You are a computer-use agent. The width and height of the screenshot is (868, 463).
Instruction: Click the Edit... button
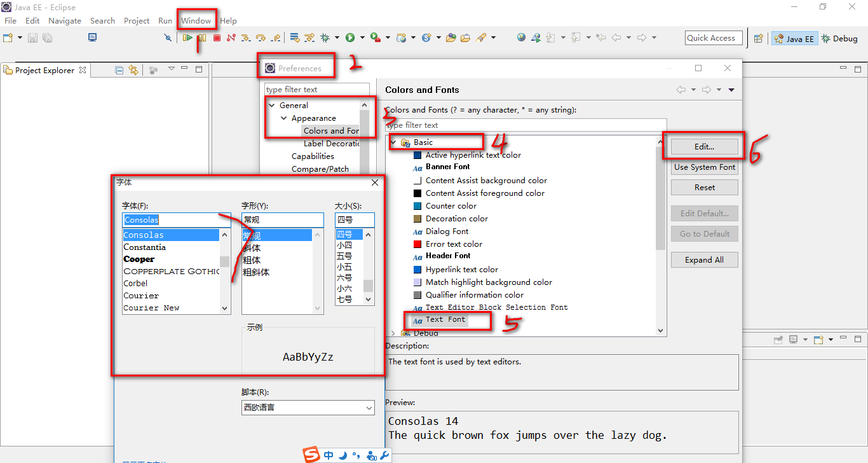coord(704,147)
